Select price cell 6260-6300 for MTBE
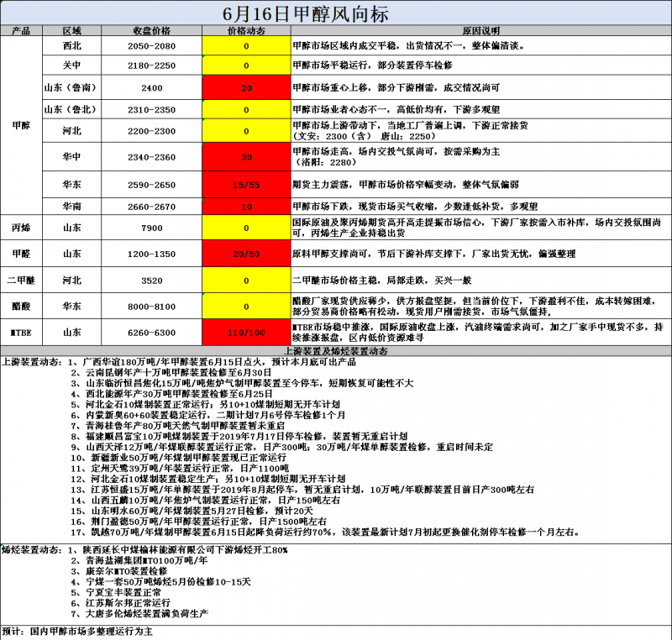Image resolution: width=672 pixels, height=640 pixels. click(x=151, y=333)
